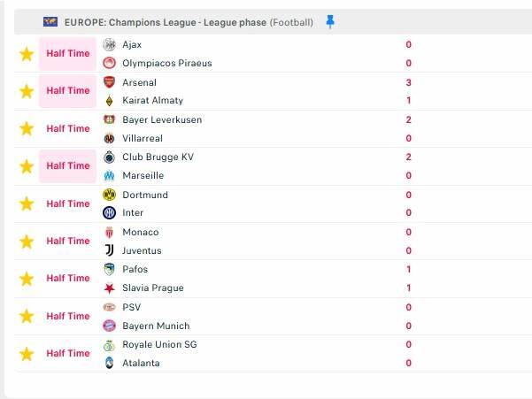Unfavorite the Arsenal vs Kairat Almaty match
Image resolution: width=532 pixels, height=399 pixels.
point(27,91)
